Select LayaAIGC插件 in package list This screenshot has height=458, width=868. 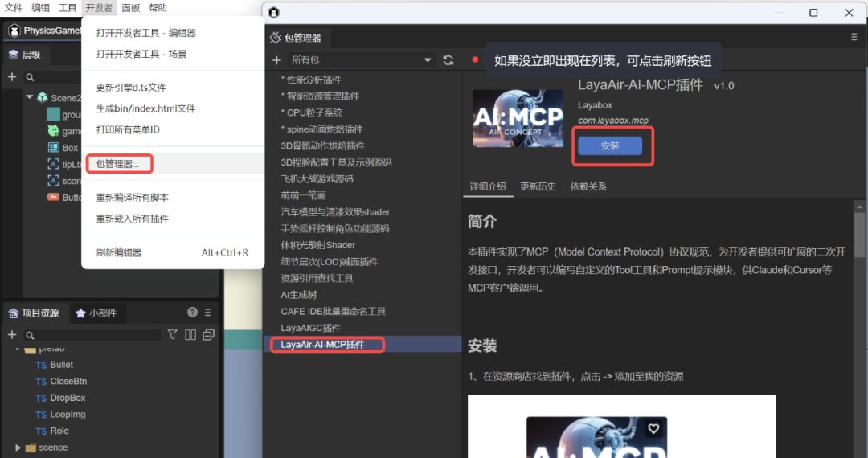pyautogui.click(x=362, y=328)
